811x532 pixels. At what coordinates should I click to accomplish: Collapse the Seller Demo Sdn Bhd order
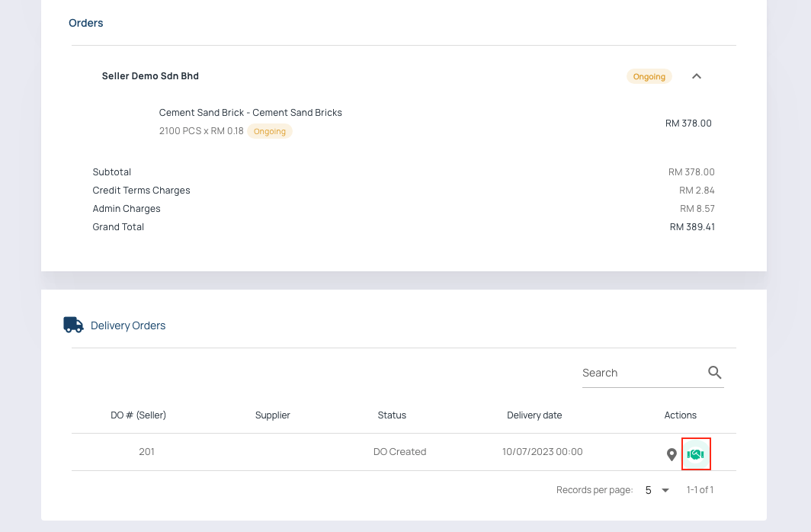pyautogui.click(x=696, y=76)
